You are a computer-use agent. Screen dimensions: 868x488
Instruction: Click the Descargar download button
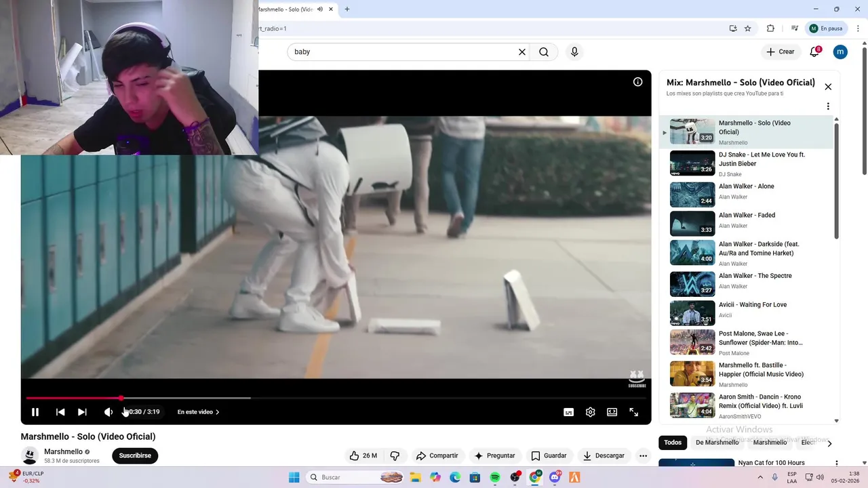click(604, 455)
